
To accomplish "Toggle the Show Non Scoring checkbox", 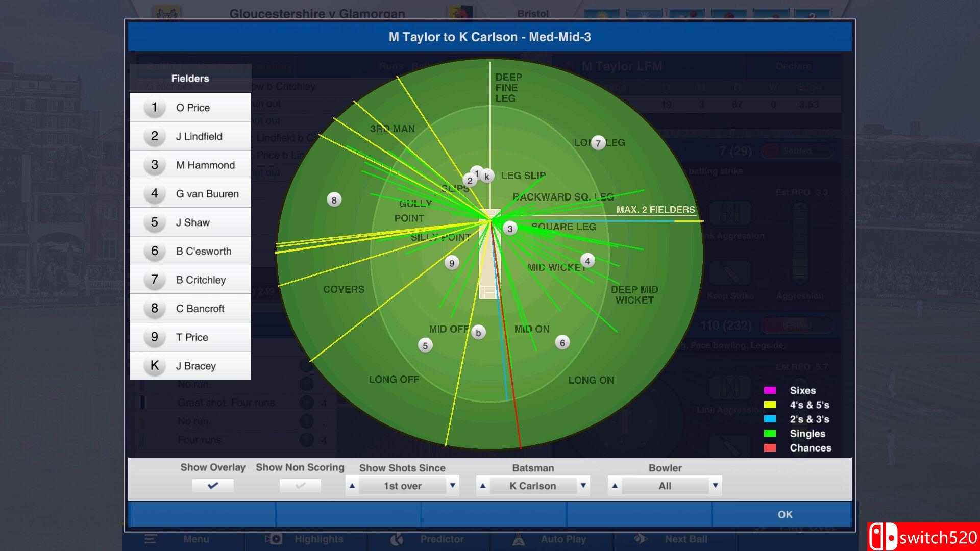I will pos(300,486).
